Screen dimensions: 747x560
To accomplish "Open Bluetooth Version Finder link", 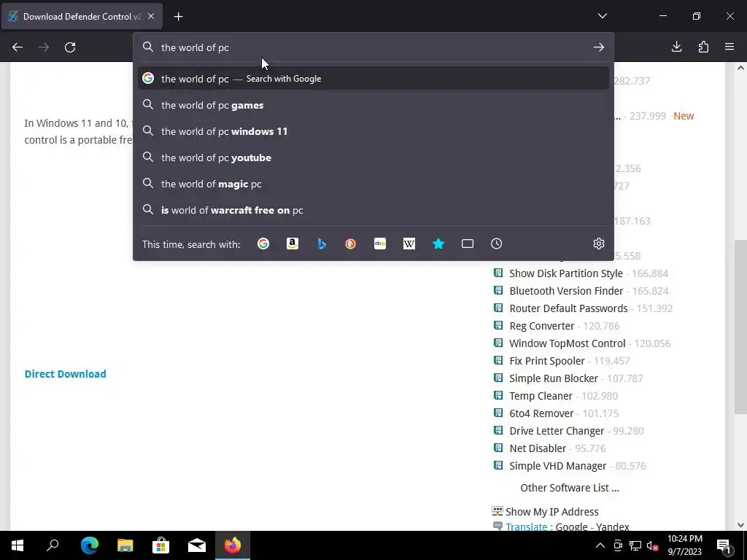I will click(566, 291).
